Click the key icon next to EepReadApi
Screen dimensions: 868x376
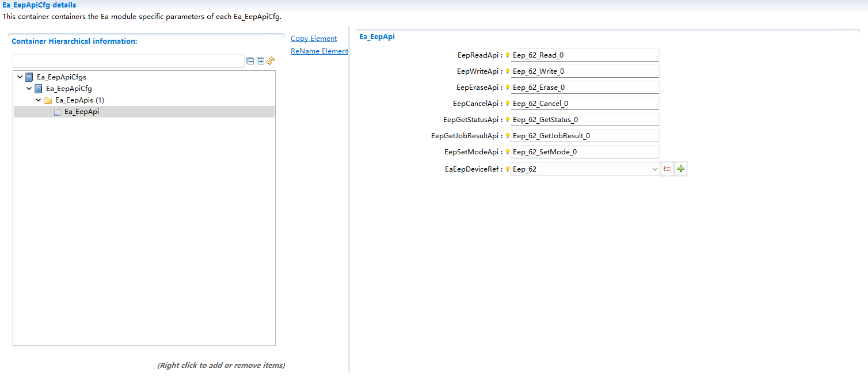(507, 55)
